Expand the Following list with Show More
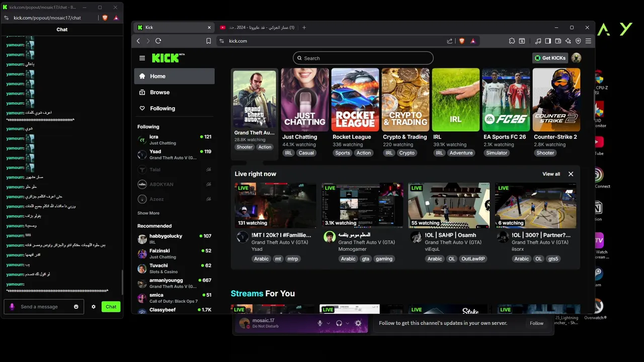 coord(148,213)
